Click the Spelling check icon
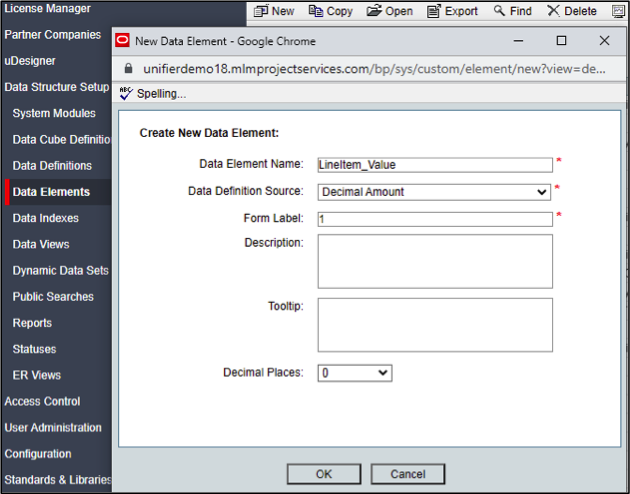Viewport: 630px width, 494px height. tap(126, 94)
